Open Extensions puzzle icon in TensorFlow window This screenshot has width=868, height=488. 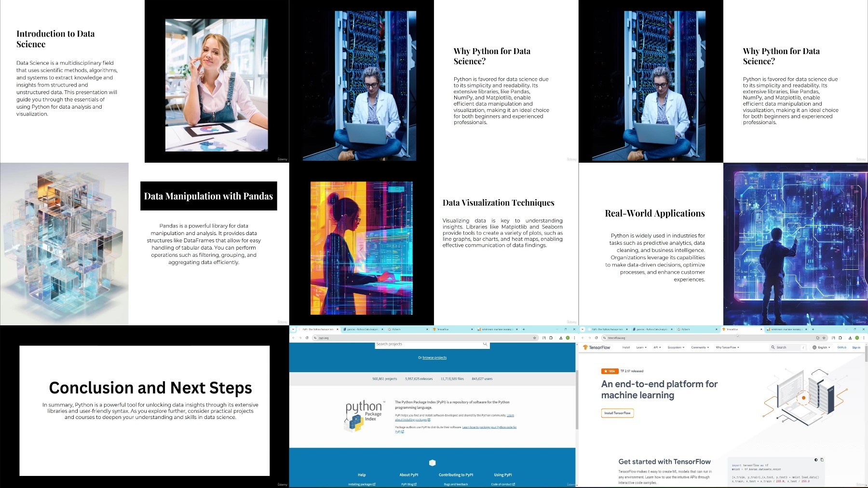click(x=840, y=338)
